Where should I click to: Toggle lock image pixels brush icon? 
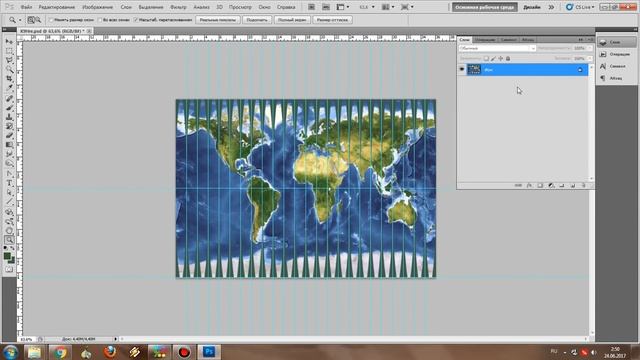(493, 58)
